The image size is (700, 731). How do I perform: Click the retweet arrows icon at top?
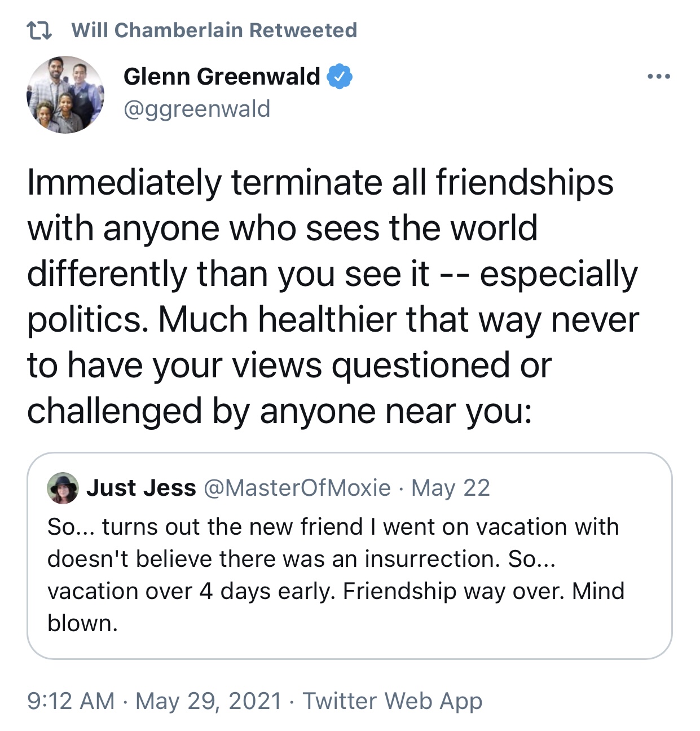click(x=39, y=30)
